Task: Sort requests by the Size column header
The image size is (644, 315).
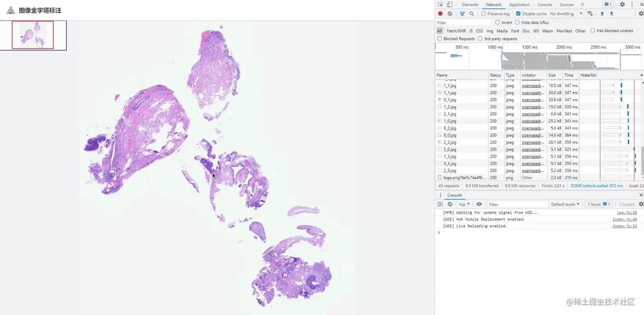Action: tap(554, 75)
